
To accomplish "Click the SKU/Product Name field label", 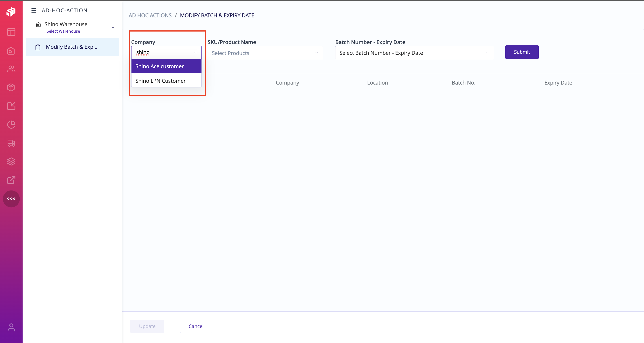I will pos(232,42).
